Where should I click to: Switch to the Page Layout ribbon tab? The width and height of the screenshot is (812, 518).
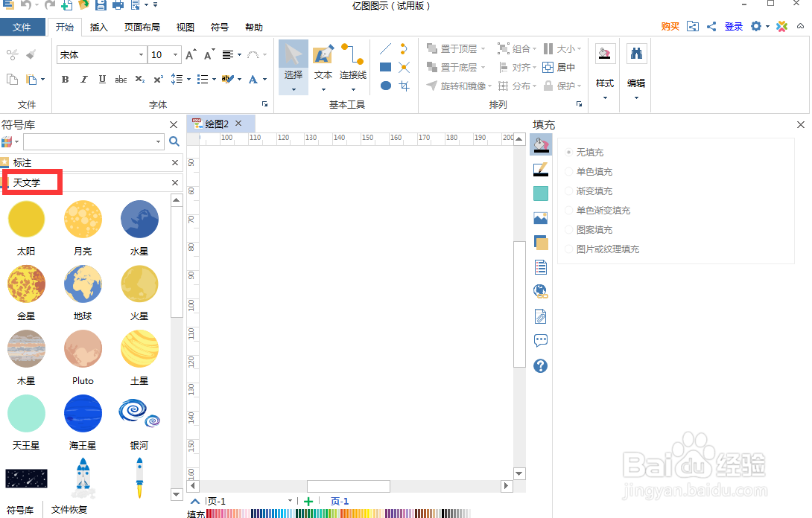[x=142, y=27]
